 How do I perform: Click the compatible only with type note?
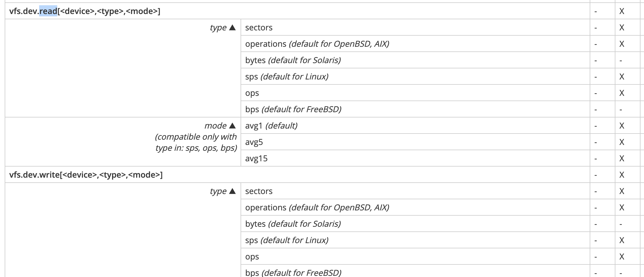point(196,142)
